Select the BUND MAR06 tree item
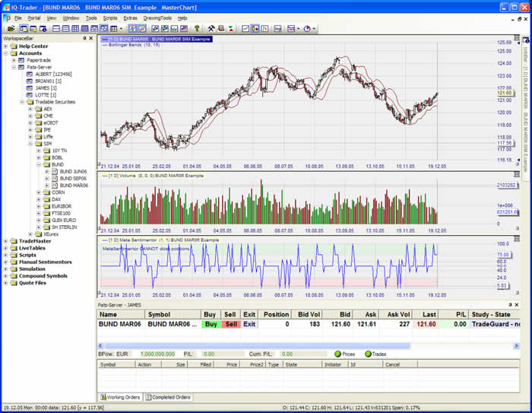532x413 pixels. coord(74,186)
